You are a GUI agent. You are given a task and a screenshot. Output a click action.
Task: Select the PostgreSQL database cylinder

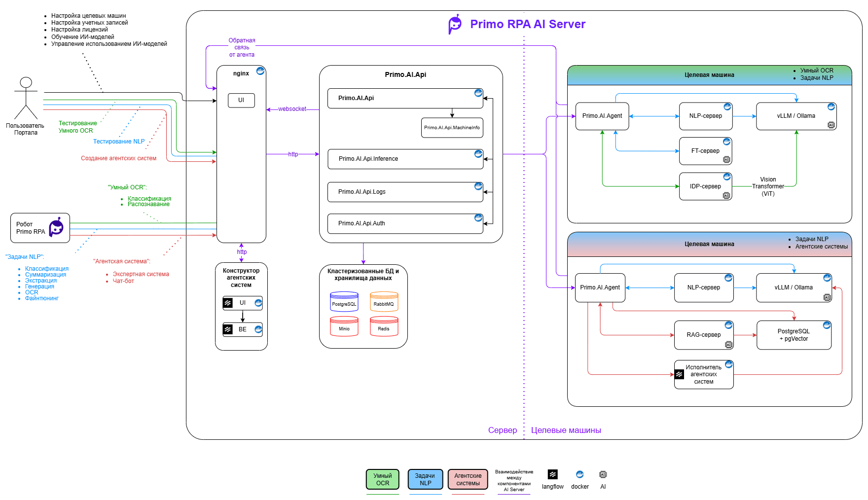click(x=344, y=302)
